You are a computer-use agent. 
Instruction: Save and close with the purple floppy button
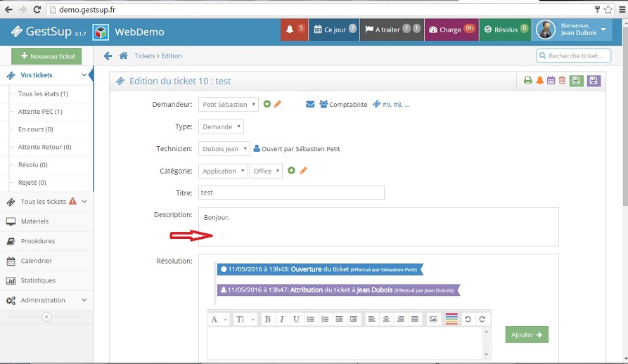pos(594,81)
